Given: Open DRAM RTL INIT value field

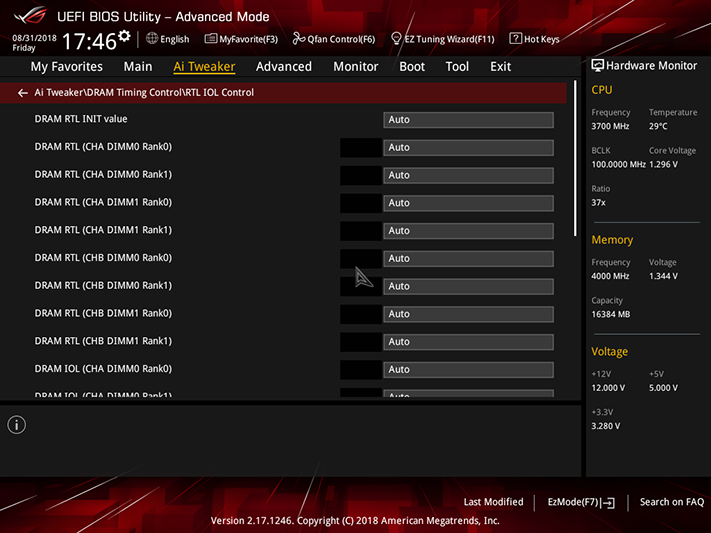Looking at the screenshot, I should pos(468,120).
